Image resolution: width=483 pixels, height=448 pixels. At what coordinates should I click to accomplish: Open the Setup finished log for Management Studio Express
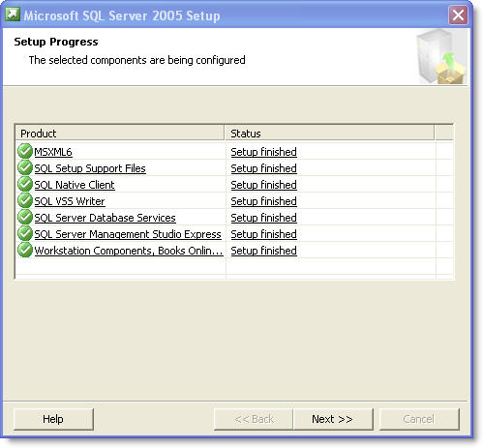(x=264, y=234)
